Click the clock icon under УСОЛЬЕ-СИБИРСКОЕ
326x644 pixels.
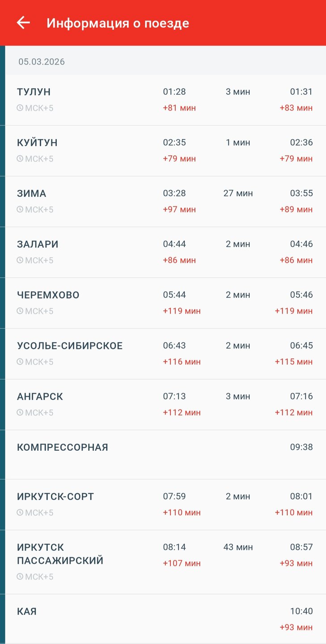point(20,362)
